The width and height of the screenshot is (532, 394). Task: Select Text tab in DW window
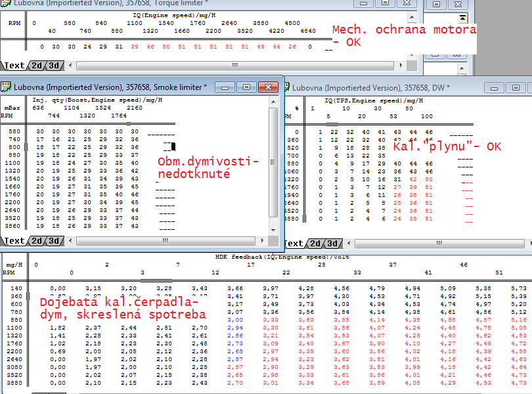pos(293,244)
